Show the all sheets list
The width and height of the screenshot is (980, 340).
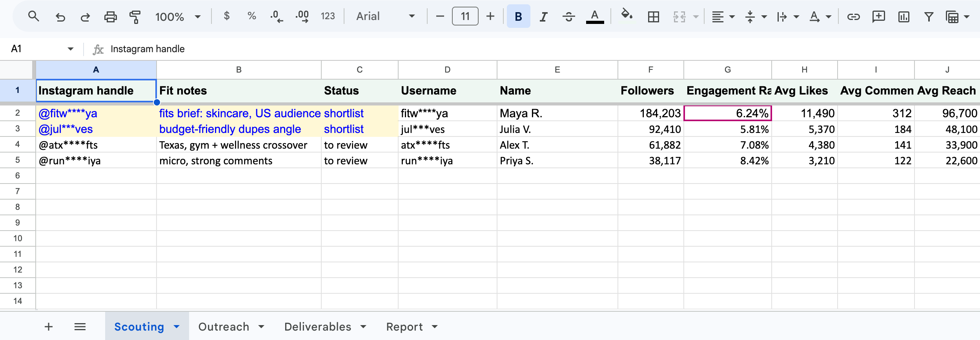80,326
